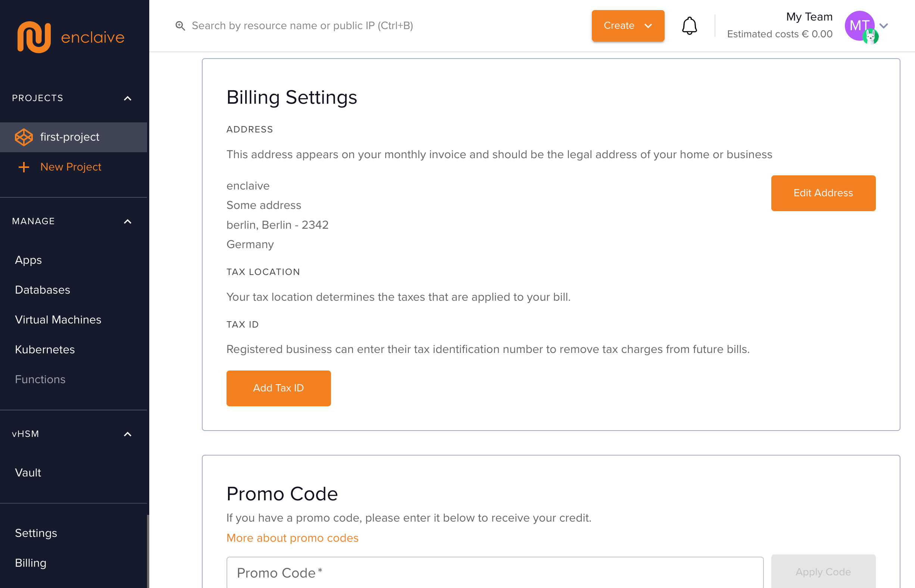Click the search magnifier icon

click(x=180, y=26)
